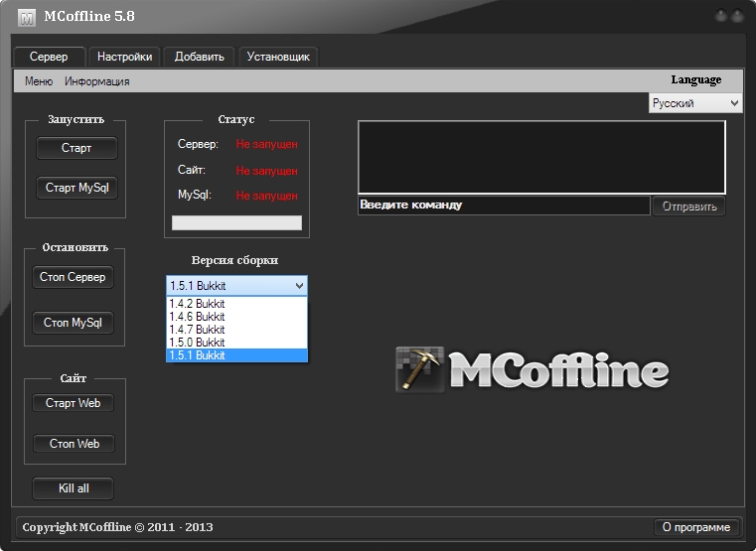Screen dimensions: 756x551
Task: Click the MCoffline app icon in title bar
Action: click(x=27, y=18)
